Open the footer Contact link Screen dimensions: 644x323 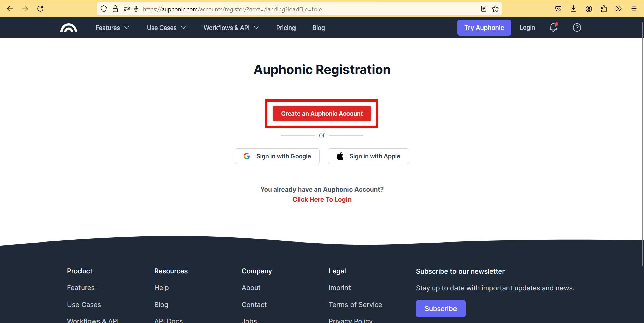pos(254,305)
